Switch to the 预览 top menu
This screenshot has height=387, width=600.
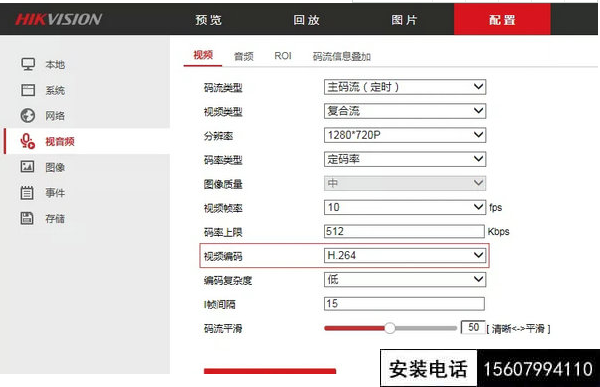[209, 20]
